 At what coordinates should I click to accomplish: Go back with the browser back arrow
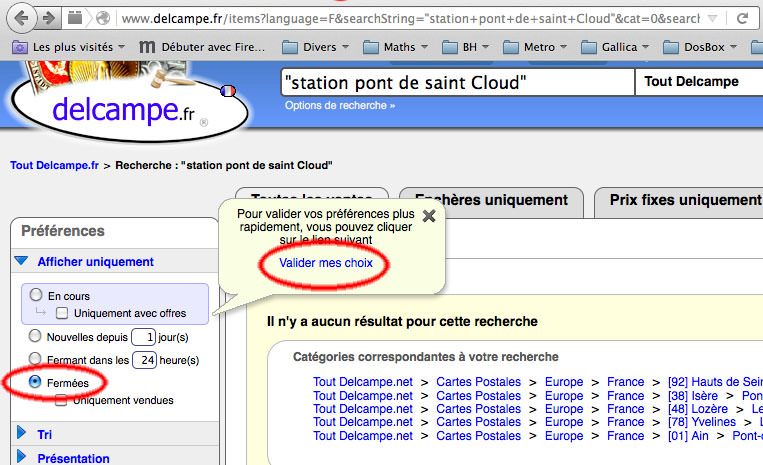21,18
